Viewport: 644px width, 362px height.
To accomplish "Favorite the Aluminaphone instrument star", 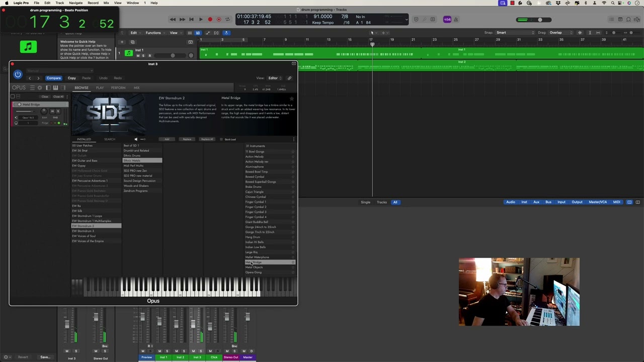I will (293, 166).
